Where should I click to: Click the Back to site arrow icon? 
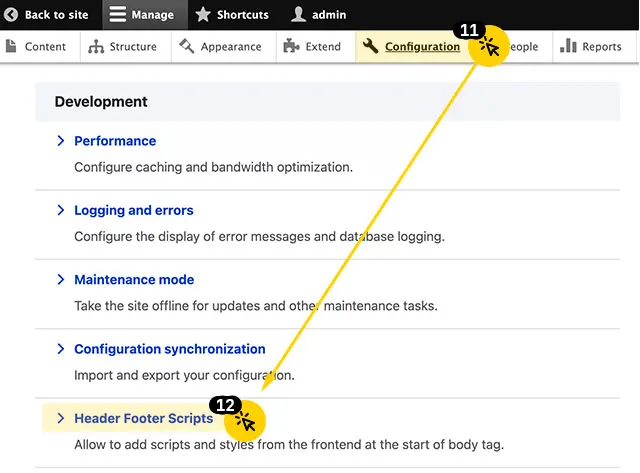tap(11, 15)
